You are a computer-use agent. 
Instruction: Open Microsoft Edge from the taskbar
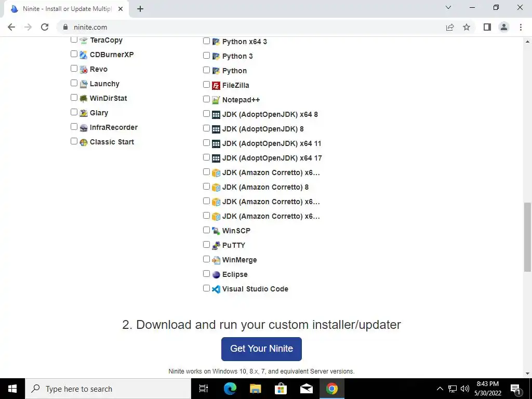[x=230, y=389]
